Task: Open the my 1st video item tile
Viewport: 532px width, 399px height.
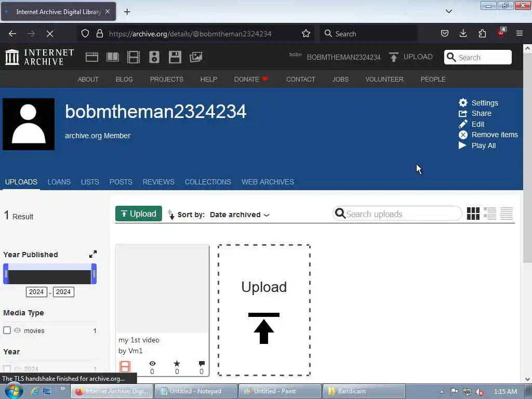Action: pyautogui.click(x=162, y=310)
